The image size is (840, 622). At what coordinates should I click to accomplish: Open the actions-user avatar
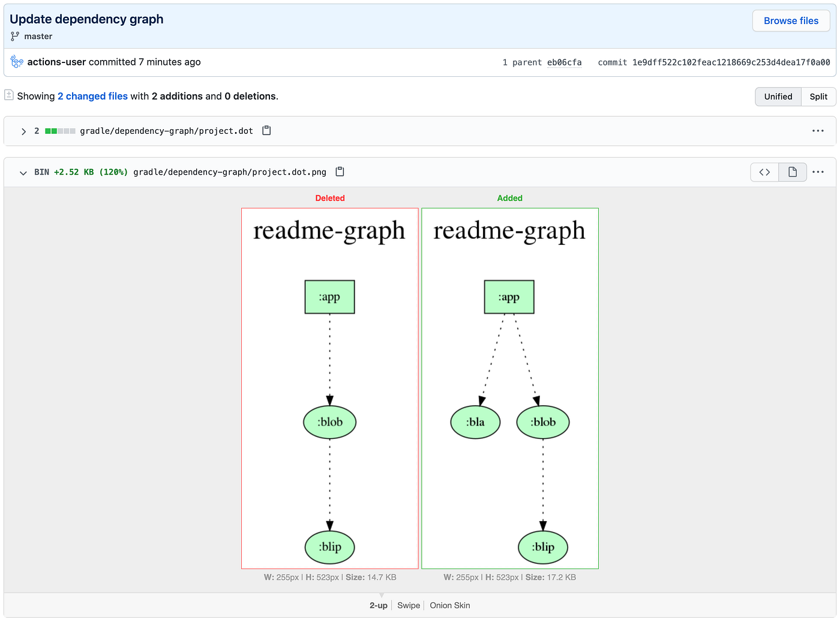[x=16, y=61]
